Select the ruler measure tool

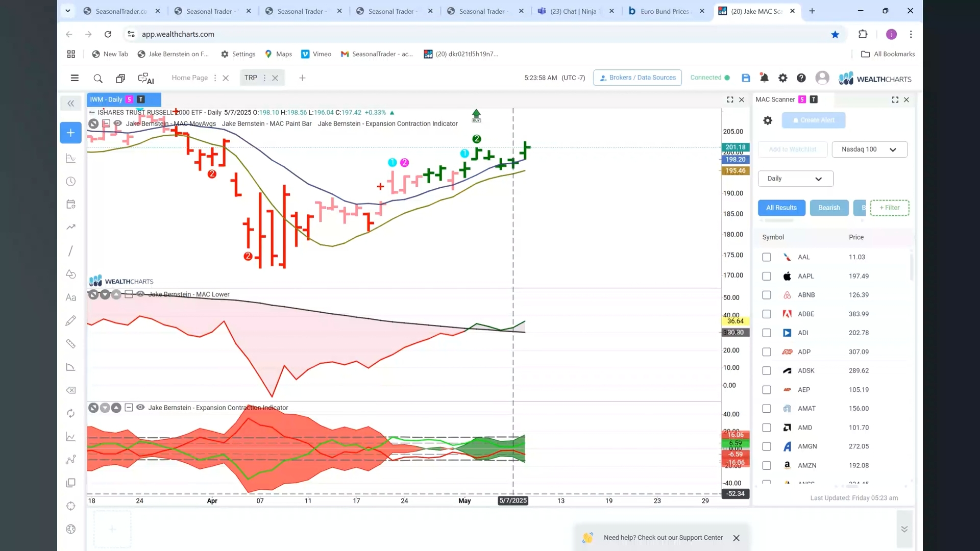(71, 344)
